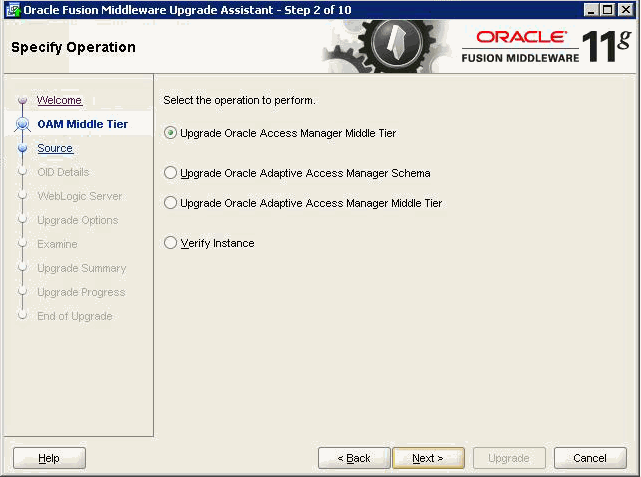Click the OAM Middle Tier step marker icon
Viewport: 641px width, 477px height.
(22, 124)
